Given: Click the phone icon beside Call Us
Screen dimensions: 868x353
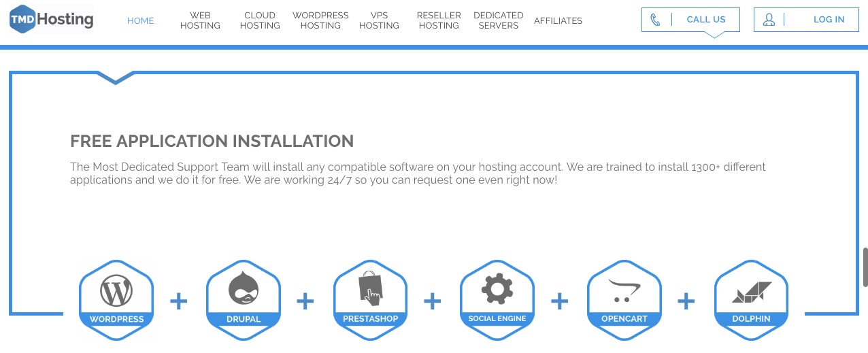Looking at the screenshot, I should [x=656, y=20].
